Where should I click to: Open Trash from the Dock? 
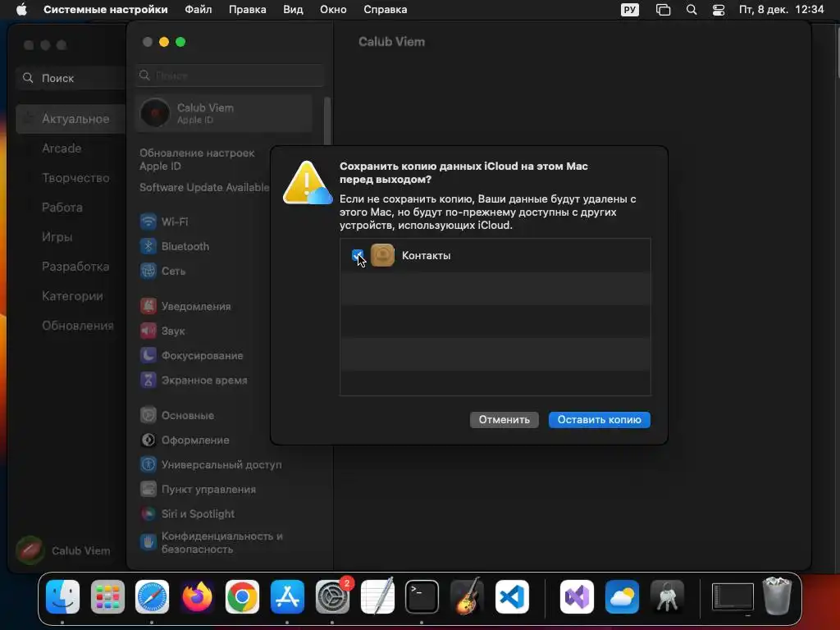(777, 596)
